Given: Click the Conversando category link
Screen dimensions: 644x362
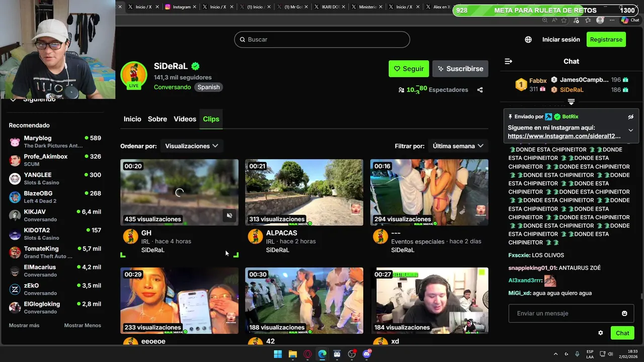Looking at the screenshot, I should 173,87.
